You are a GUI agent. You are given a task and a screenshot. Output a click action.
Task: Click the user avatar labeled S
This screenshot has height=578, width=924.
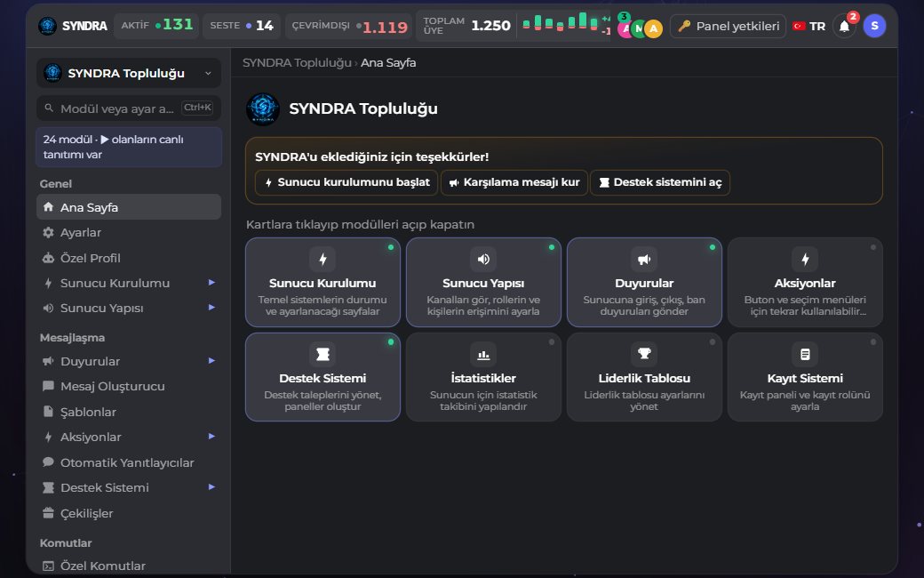coord(874,26)
